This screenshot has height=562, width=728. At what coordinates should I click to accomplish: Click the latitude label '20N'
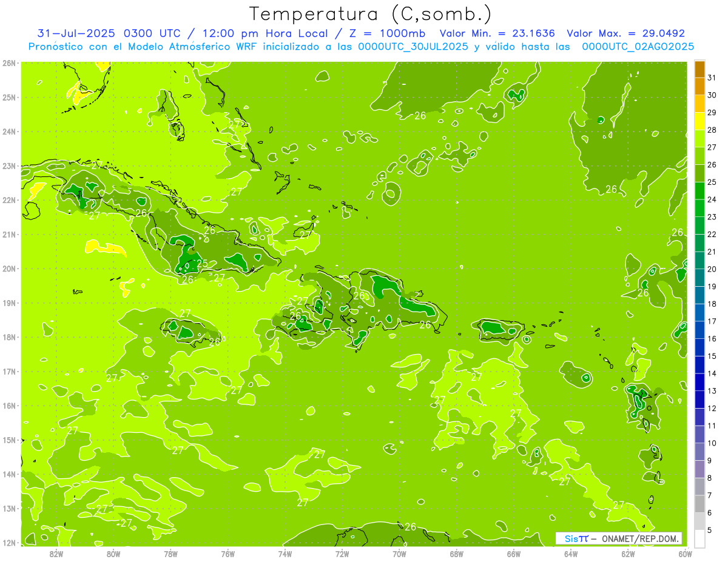(9, 268)
